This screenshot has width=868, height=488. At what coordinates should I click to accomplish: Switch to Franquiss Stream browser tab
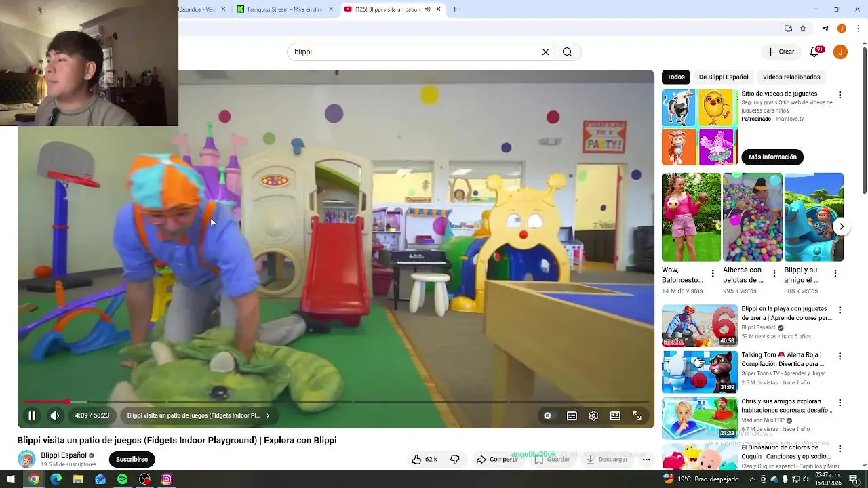coord(285,9)
